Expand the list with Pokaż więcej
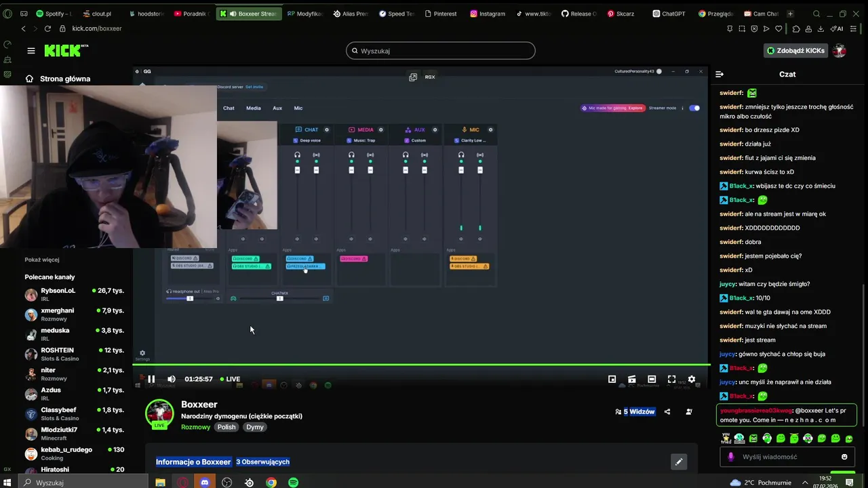The width and height of the screenshot is (868, 488). [42, 260]
